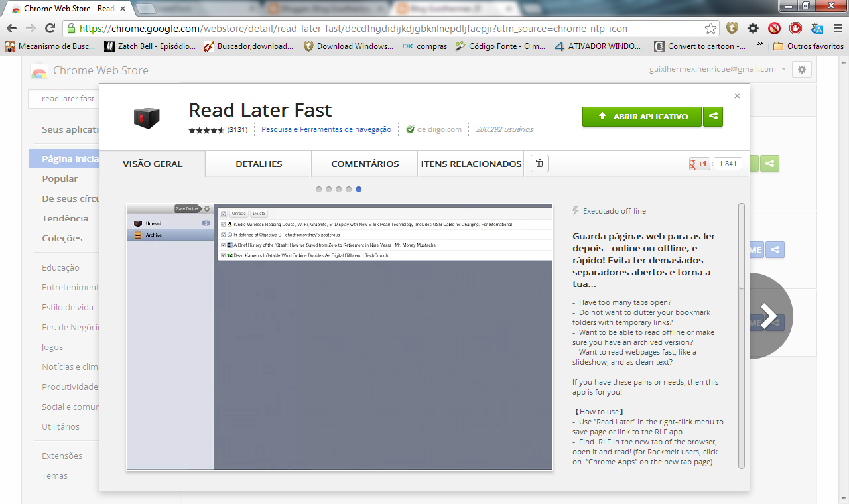Close the Read Later Fast dialog
This screenshot has width=849, height=504.
pos(737,96)
